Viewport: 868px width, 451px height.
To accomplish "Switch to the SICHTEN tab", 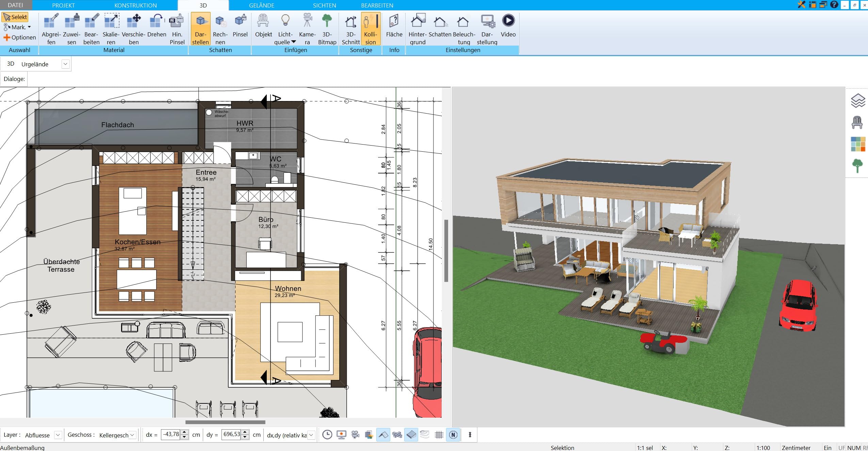I will coord(324,5).
